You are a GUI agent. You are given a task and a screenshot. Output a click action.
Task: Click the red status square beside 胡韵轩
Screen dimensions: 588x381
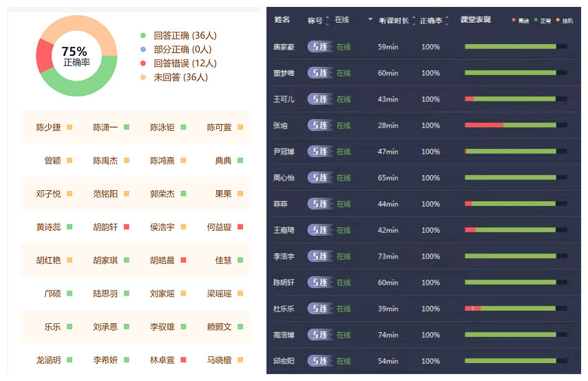127,227
